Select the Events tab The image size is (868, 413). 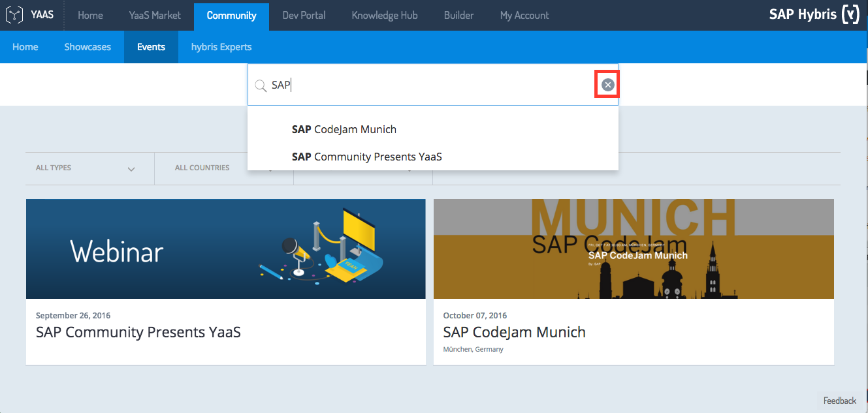pyautogui.click(x=151, y=47)
